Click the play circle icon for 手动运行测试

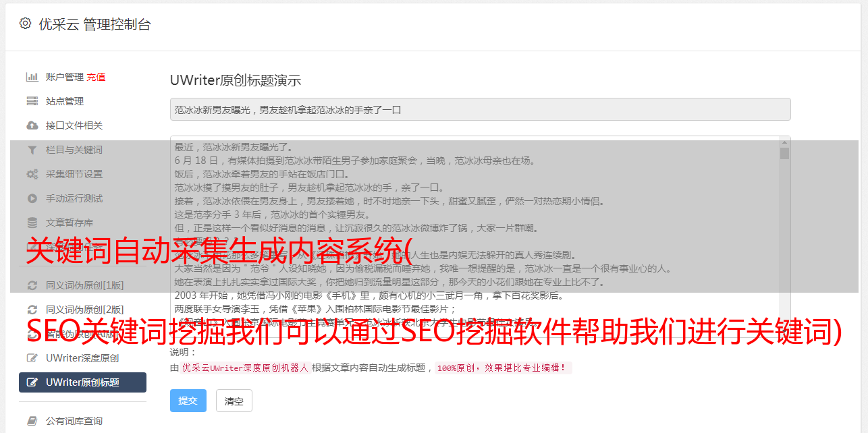coord(32,198)
